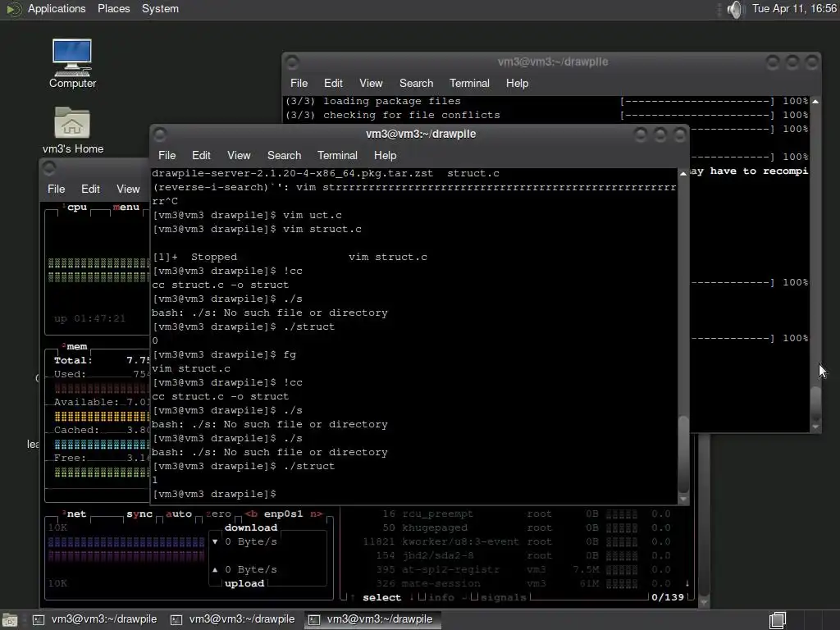Viewport: 840px width, 630px height.
Task: Switch to third vm3@vm3:~/drawpile taskbar button
Action: [373, 619]
